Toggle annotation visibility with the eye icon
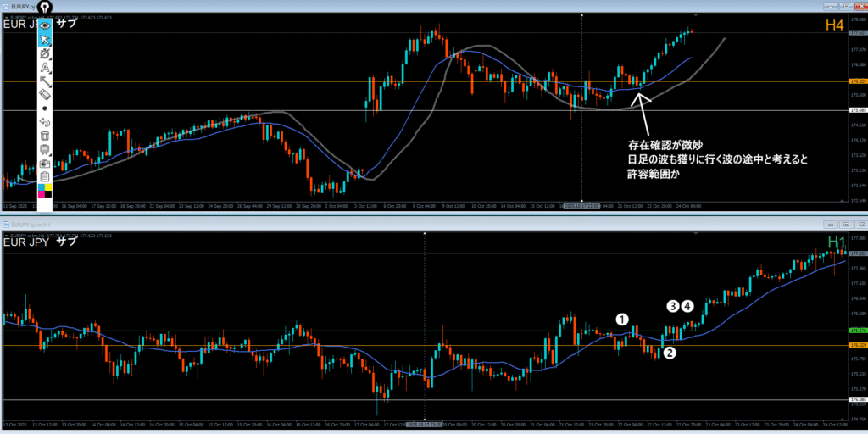868x434 pixels. 45,25
